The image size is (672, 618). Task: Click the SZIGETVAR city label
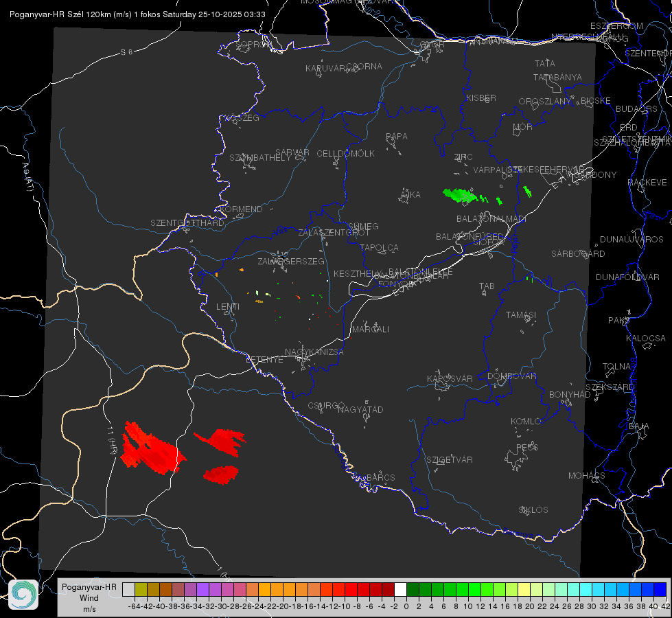click(x=450, y=460)
